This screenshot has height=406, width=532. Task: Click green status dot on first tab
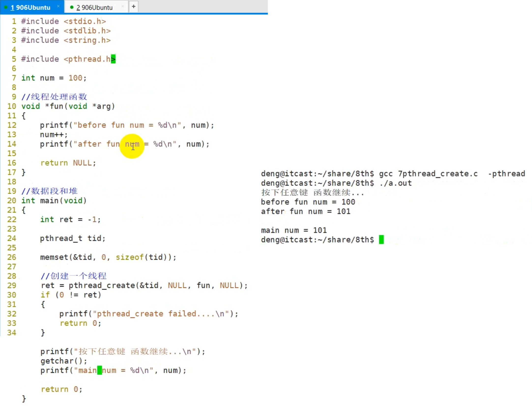coord(6,7)
